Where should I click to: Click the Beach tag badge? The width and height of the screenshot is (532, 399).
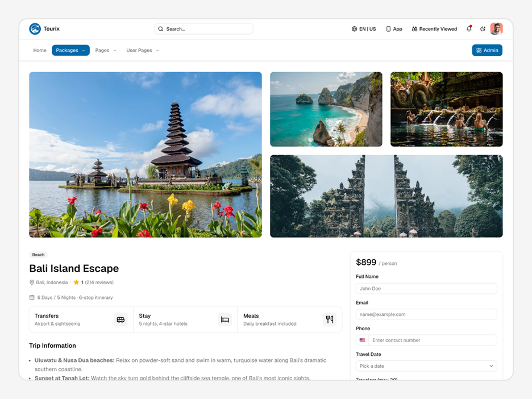click(38, 255)
